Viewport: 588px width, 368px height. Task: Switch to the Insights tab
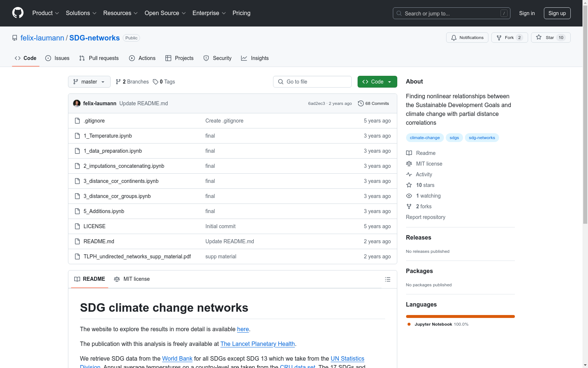pos(255,58)
